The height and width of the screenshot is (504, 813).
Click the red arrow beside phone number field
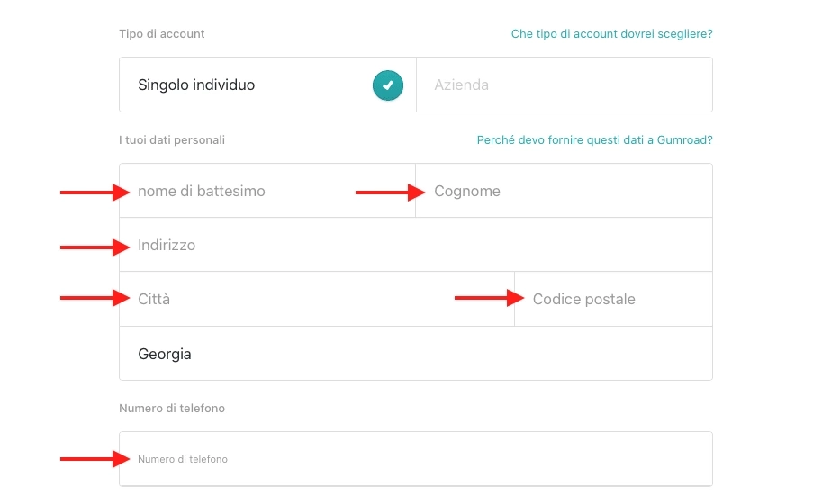(94, 459)
